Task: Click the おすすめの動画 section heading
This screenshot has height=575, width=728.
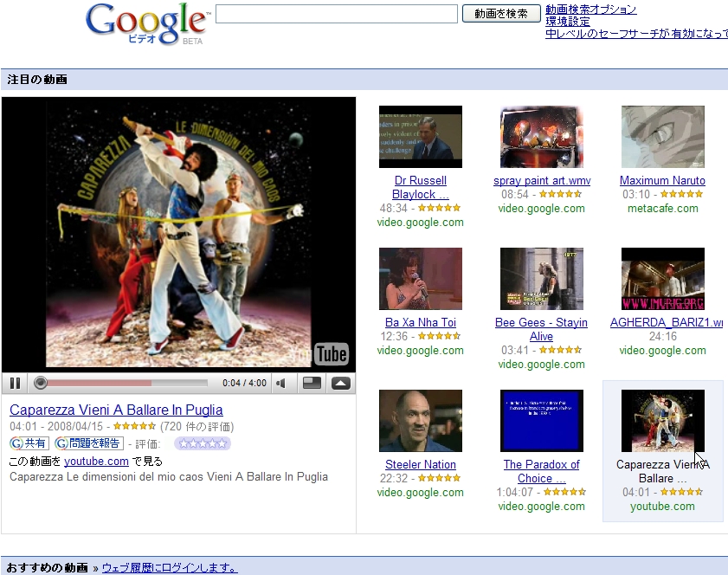Action: pos(48,567)
